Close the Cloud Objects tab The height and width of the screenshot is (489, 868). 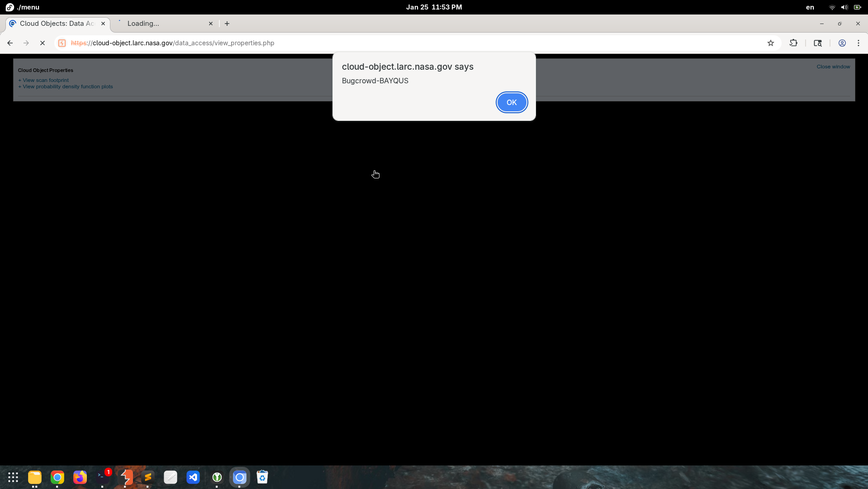pyautogui.click(x=103, y=24)
